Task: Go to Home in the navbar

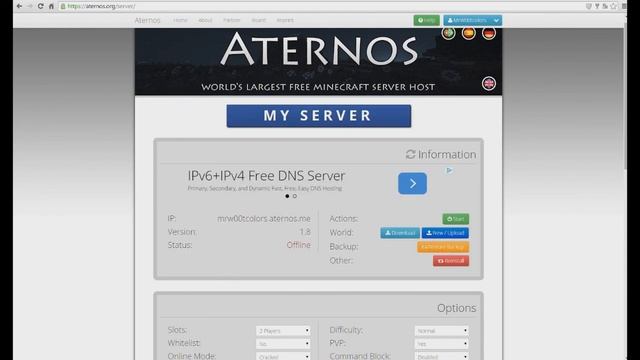Action: [180, 20]
